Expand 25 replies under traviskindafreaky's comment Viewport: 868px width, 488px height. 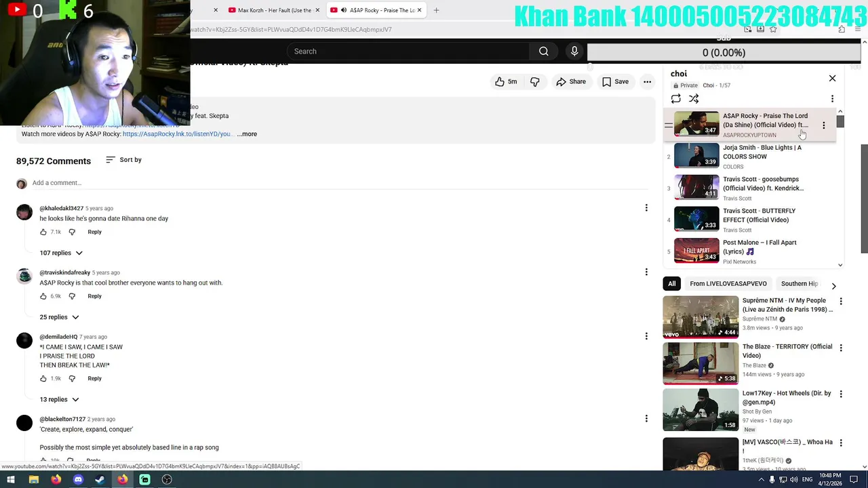(59, 317)
